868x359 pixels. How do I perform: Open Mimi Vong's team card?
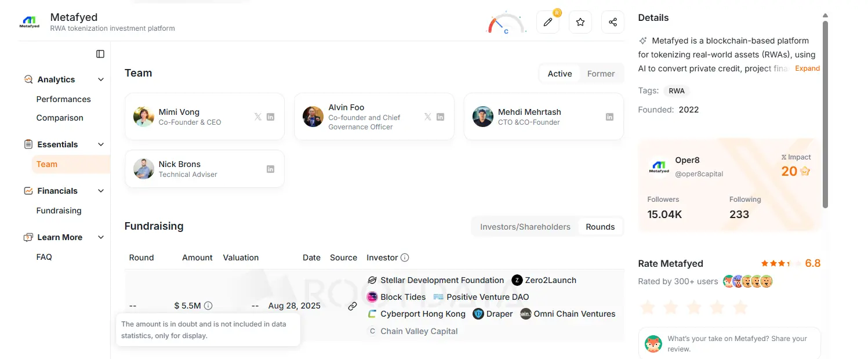coord(205,117)
